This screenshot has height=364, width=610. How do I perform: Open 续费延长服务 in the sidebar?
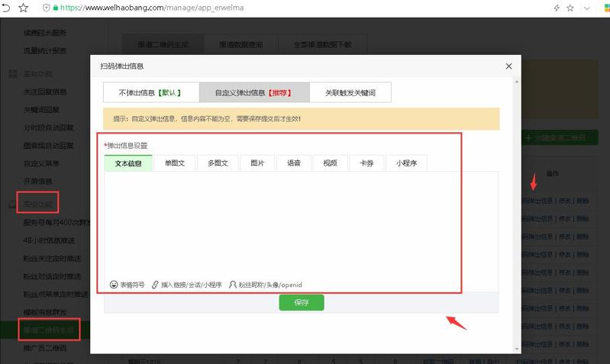point(45,33)
